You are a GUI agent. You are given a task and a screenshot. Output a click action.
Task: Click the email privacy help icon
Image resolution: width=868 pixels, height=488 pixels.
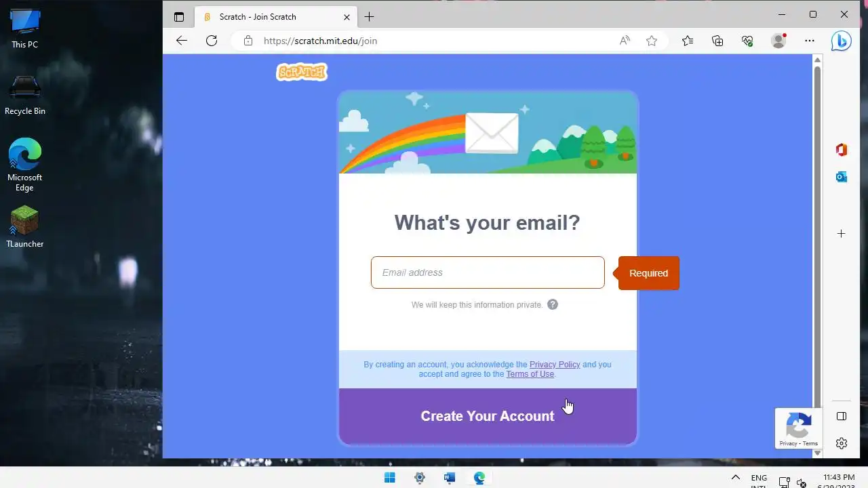coord(553,304)
